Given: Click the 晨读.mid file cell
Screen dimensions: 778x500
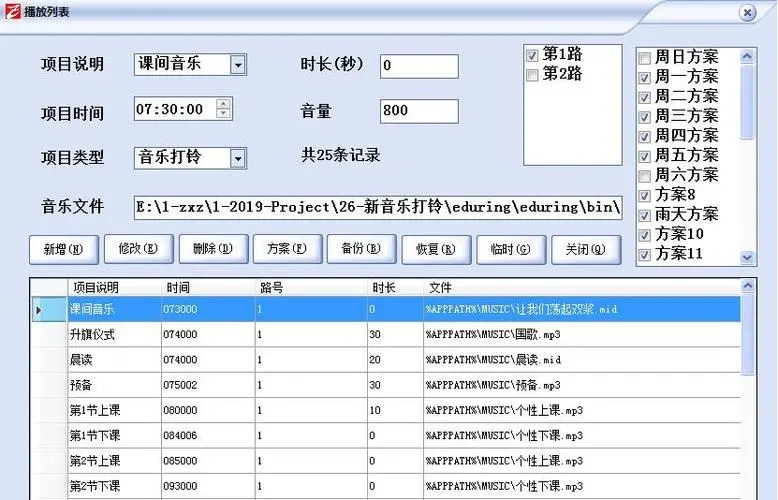Looking at the screenshot, I should click(582, 360).
